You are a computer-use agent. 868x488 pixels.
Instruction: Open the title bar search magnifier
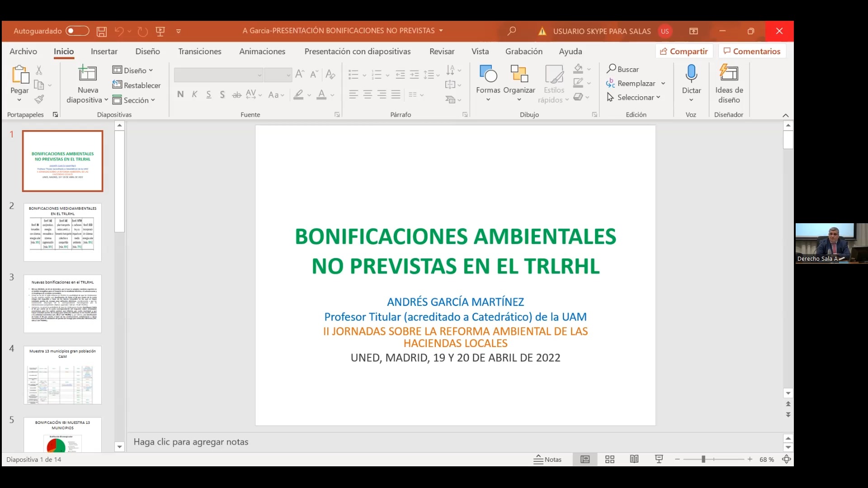(x=512, y=31)
